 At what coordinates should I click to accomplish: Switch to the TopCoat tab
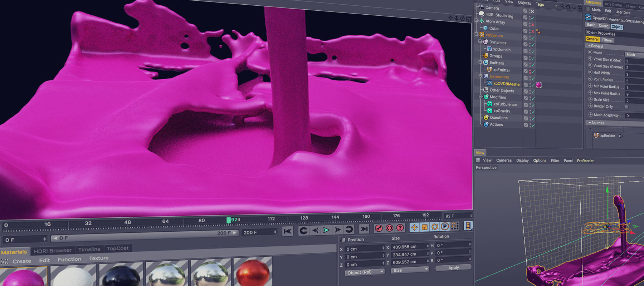pyautogui.click(x=118, y=248)
